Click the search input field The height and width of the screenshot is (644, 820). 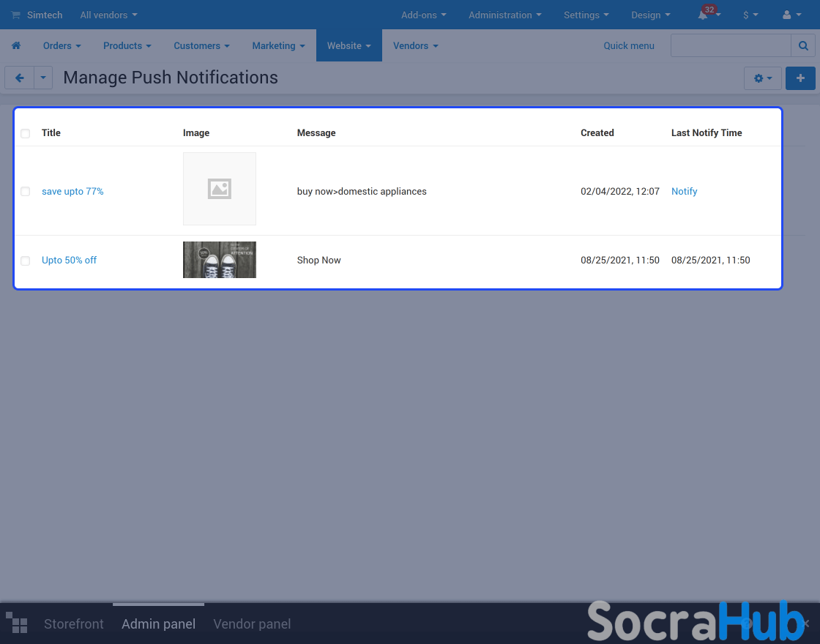click(x=730, y=45)
